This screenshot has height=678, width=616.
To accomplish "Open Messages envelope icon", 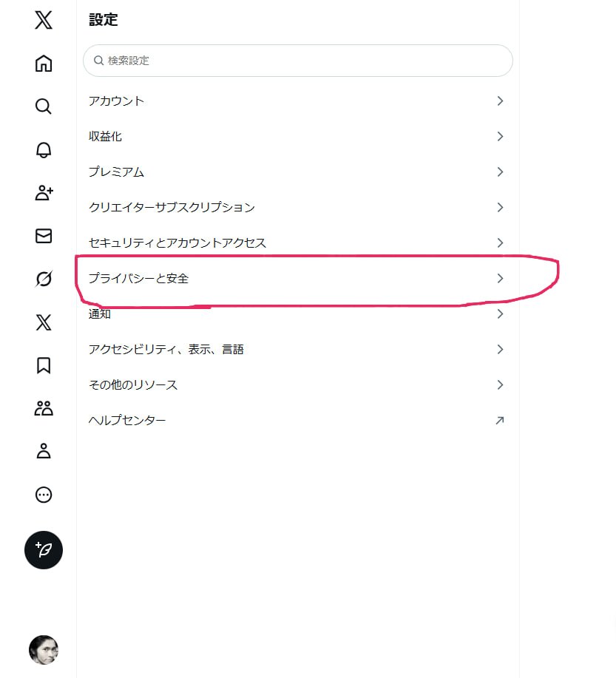I will click(44, 236).
